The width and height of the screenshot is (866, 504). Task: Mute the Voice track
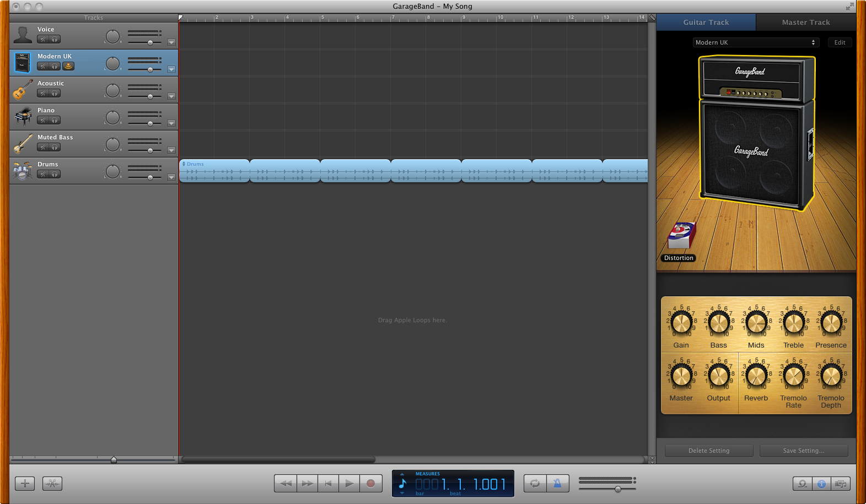(43, 39)
